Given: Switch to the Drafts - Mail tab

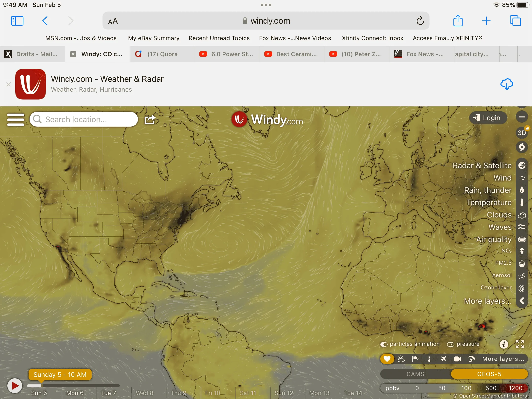Looking at the screenshot, I should (x=33, y=54).
